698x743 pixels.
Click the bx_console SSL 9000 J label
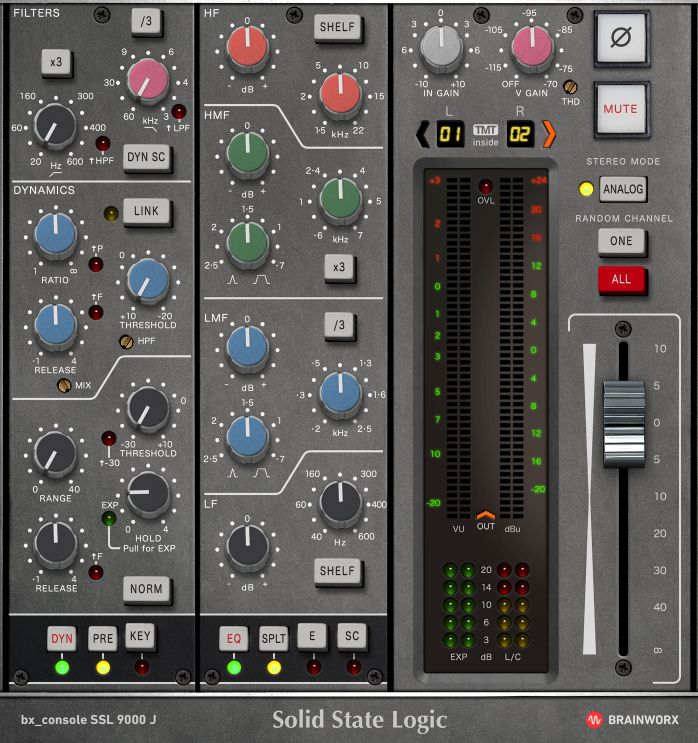[x=89, y=720]
